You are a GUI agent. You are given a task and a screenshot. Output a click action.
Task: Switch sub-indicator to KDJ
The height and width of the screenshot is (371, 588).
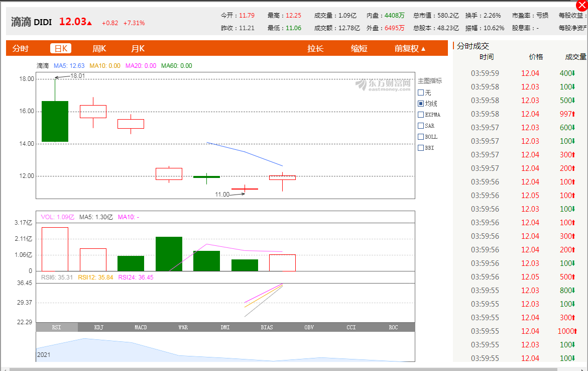(x=99, y=327)
